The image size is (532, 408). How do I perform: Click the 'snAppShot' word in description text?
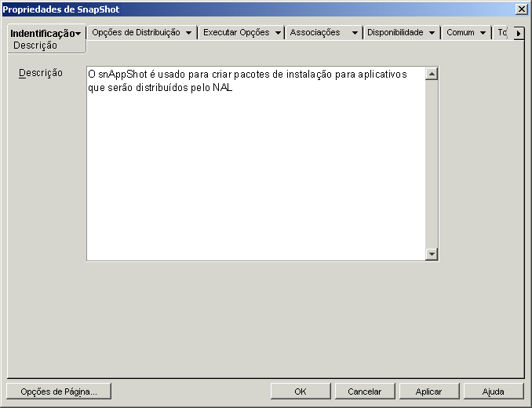click(122, 75)
